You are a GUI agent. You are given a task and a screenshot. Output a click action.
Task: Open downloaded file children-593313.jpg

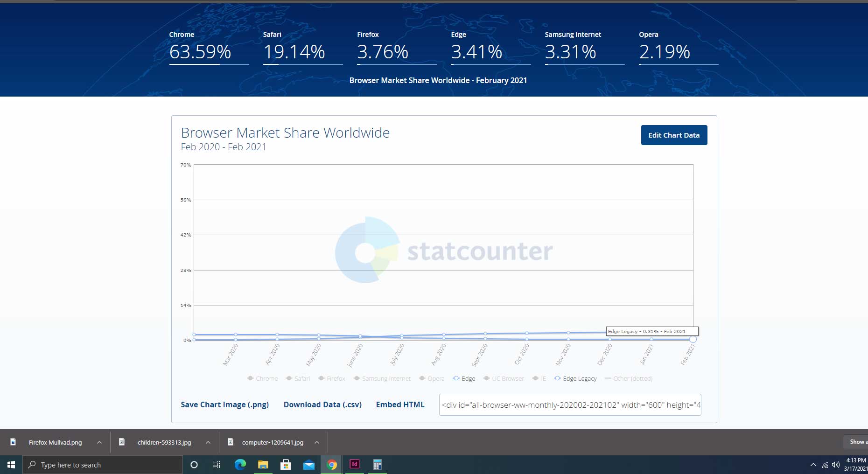(164, 442)
